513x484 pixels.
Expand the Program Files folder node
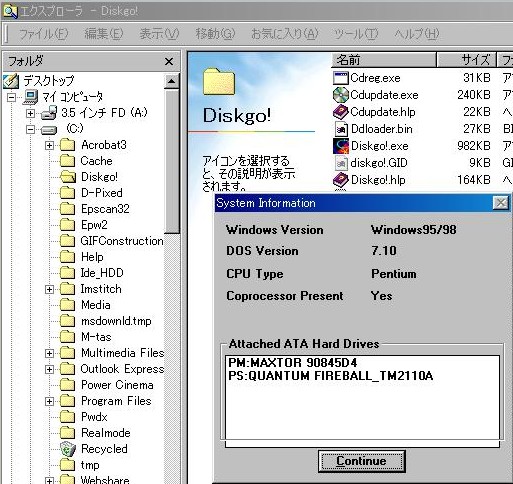[x=49, y=401]
